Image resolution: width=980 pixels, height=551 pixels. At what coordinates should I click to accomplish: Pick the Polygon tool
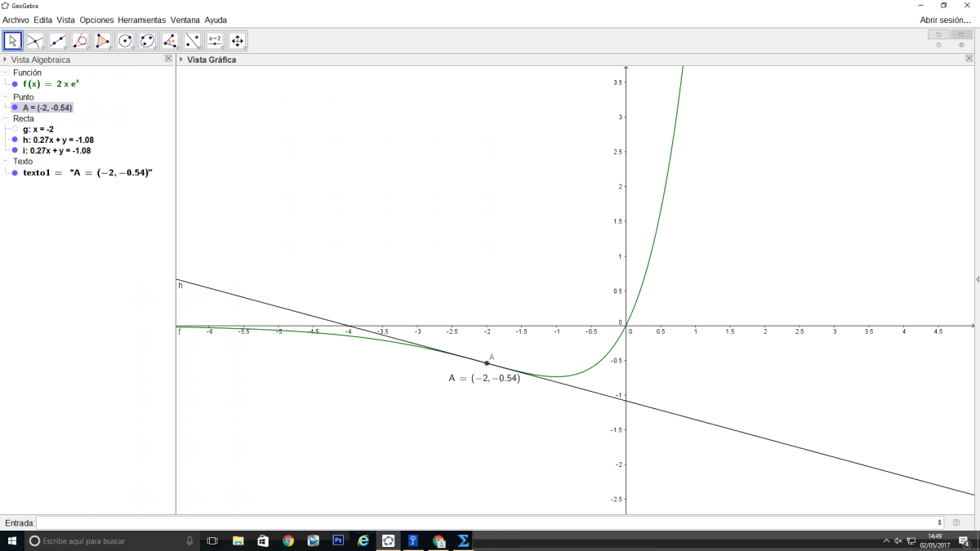click(102, 40)
